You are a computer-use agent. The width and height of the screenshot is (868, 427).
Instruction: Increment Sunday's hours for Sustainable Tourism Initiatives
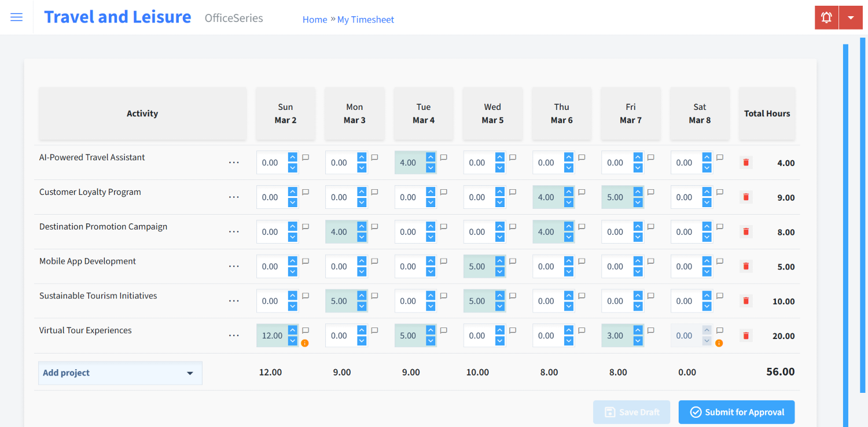pyautogui.click(x=293, y=296)
